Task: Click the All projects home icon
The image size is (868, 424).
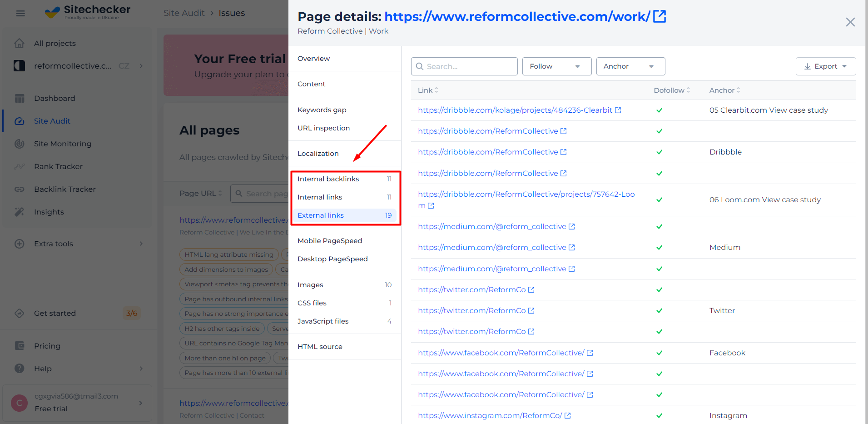Action: tap(19, 43)
